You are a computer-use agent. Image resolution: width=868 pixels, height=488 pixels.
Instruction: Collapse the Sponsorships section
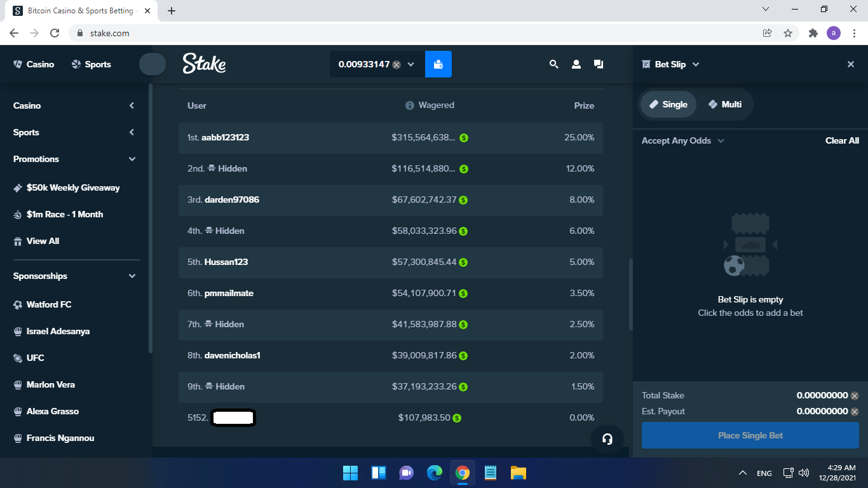pos(132,276)
